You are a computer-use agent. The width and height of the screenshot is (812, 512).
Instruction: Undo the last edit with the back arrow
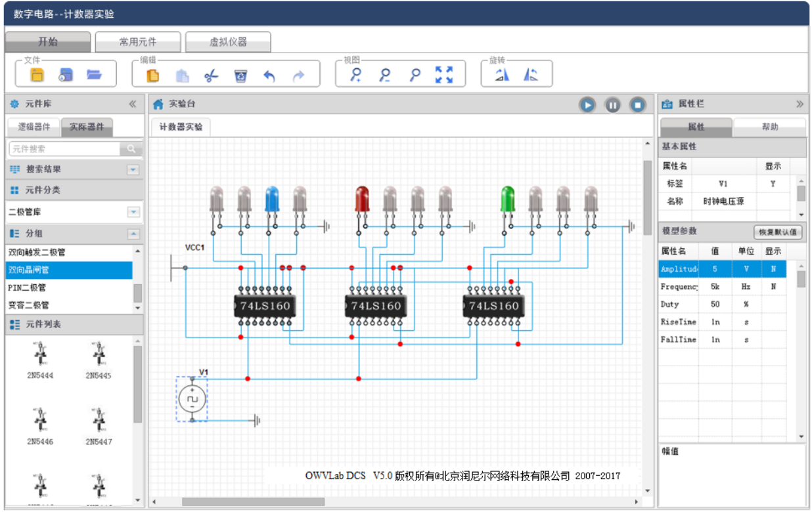coord(269,75)
